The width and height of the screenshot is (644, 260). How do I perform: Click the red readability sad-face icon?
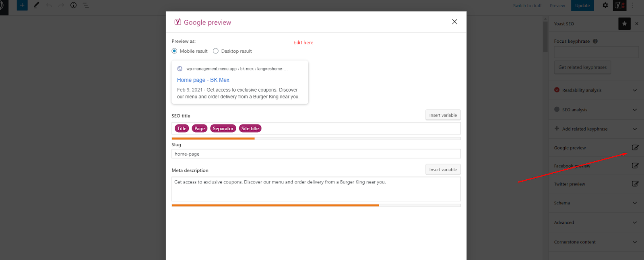[x=557, y=90]
